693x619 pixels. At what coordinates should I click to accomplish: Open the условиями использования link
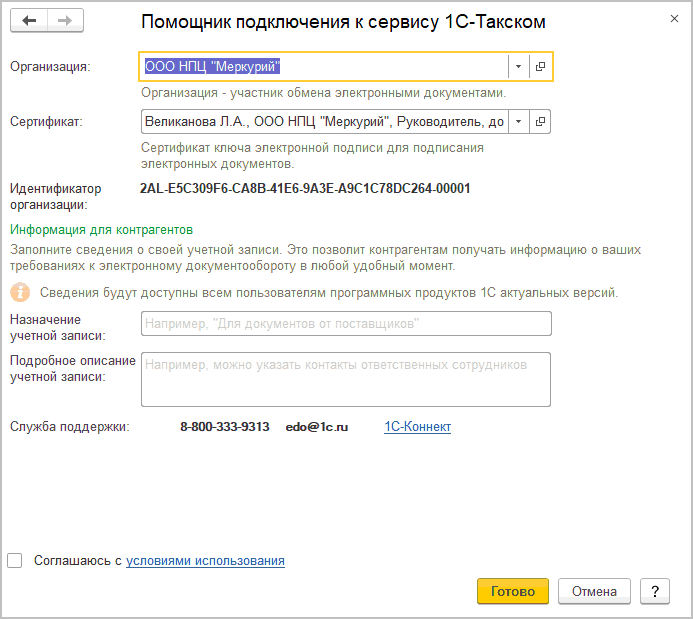tap(205, 561)
